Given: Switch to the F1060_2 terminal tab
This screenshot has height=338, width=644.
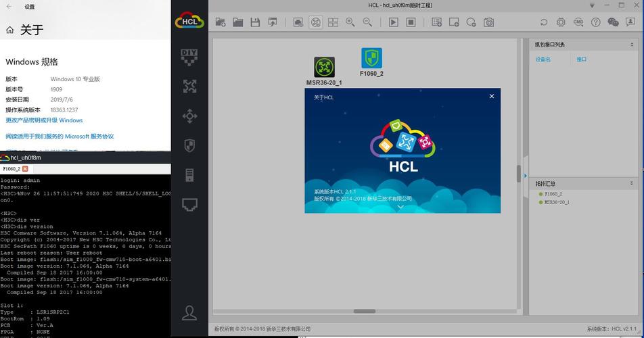Looking at the screenshot, I should click(11, 168).
